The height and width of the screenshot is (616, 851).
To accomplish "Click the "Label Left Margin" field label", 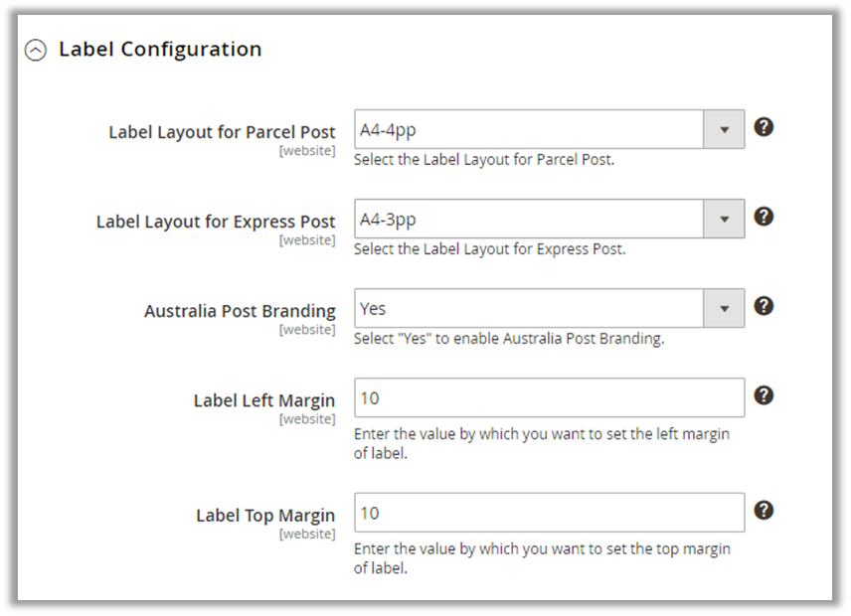I will click(x=264, y=400).
